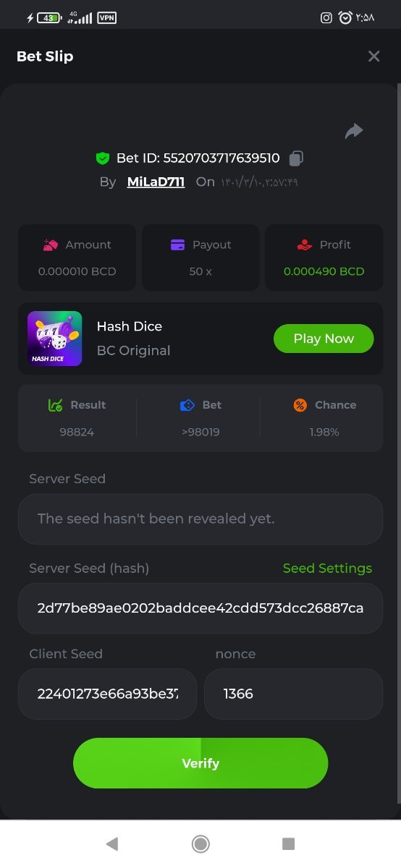
Task: Tap the Android home circle button
Action: 200,843
